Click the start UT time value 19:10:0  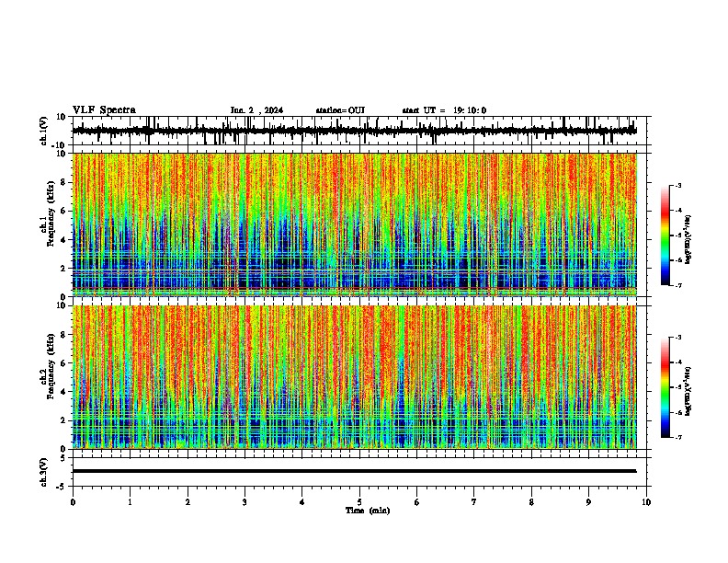[470, 110]
